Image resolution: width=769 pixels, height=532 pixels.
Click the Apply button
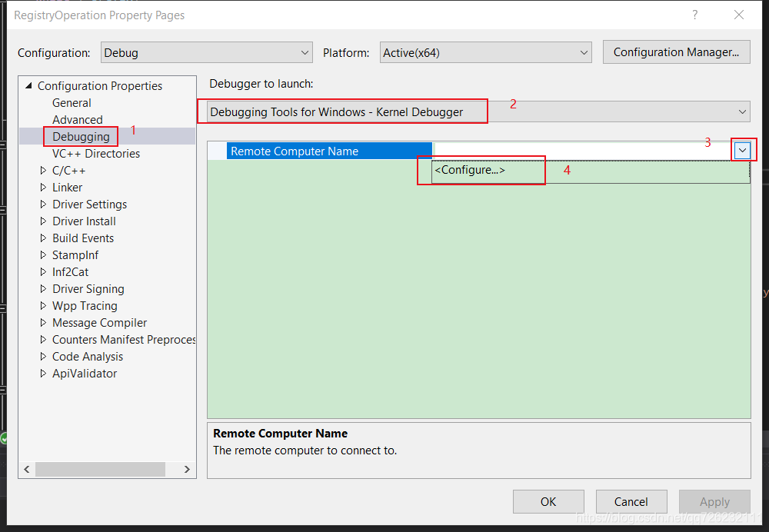tap(714, 501)
